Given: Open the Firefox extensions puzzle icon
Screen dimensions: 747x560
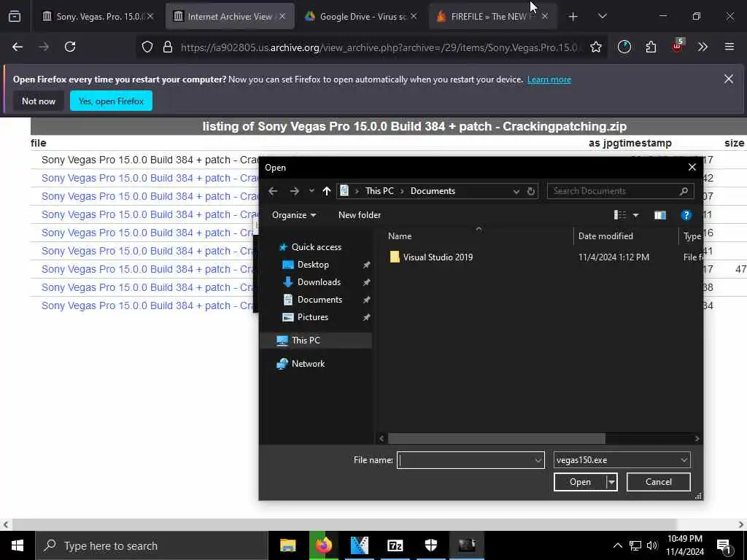Looking at the screenshot, I should [x=651, y=47].
